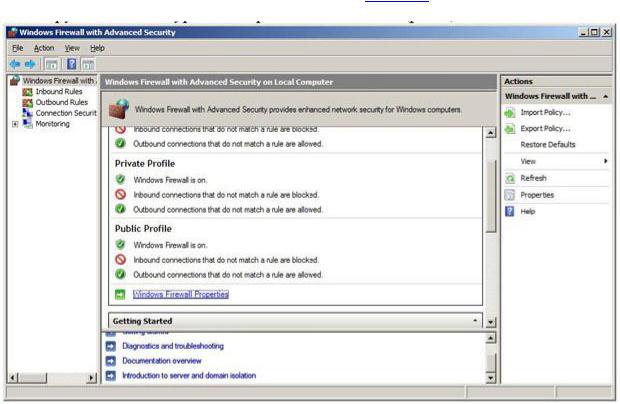The height and width of the screenshot is (404, 620).
Task: Click the Outbound Rules tree icon
Action: coord(27,102)
